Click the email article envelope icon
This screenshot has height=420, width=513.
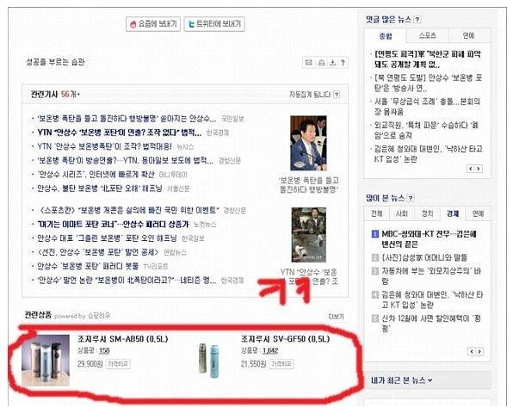tap(308, 63)
